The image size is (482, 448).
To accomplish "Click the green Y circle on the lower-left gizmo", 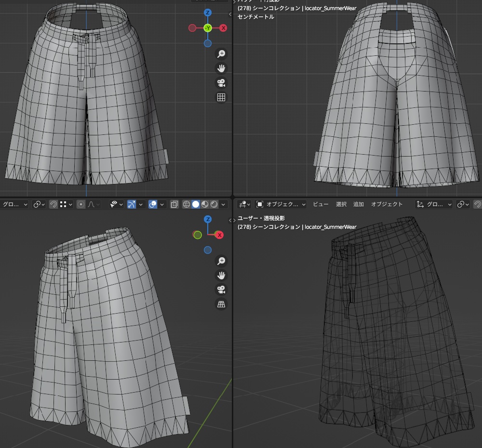I will (198, 235).
